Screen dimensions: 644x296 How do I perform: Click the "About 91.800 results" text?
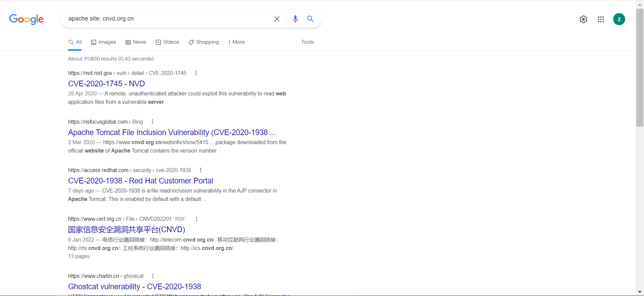pos(111,59)
